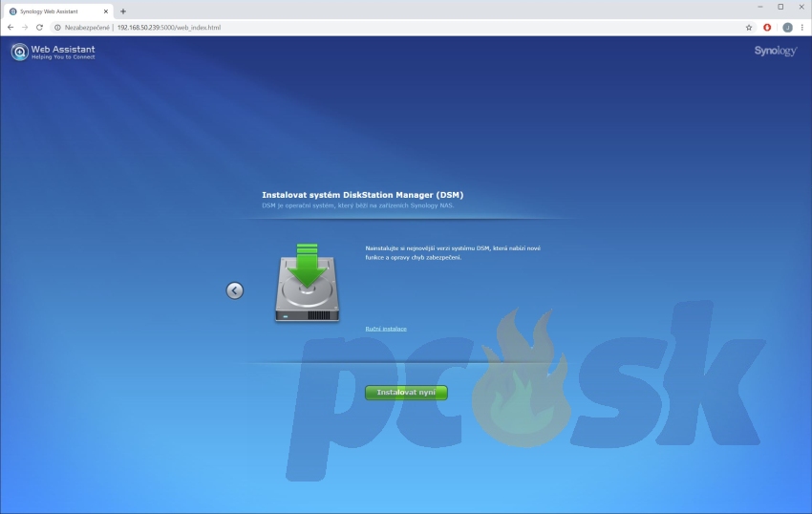
Task: Click the green Instalovat nyní button
Action: (x=406, y=393)
